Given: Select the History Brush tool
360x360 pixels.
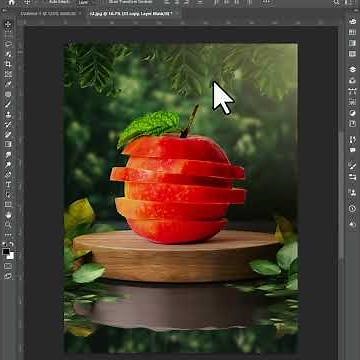Looking at the screenshot, I should click(x=8, y=124).
